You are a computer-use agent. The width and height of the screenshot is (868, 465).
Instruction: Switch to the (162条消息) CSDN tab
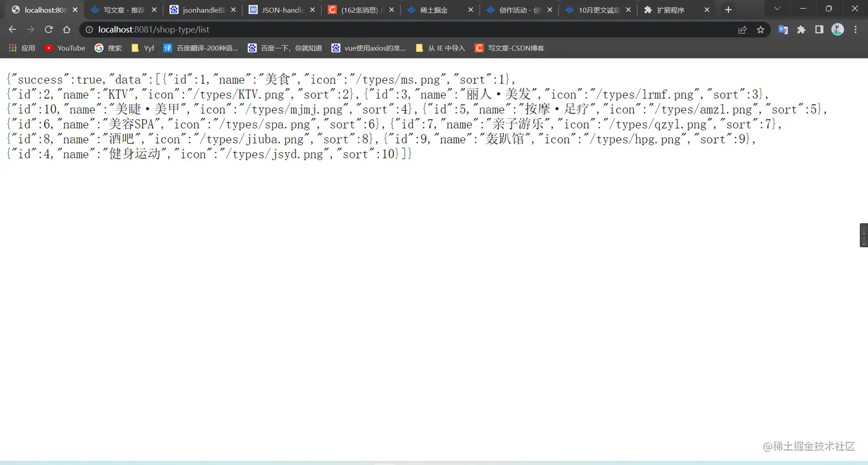360,10
